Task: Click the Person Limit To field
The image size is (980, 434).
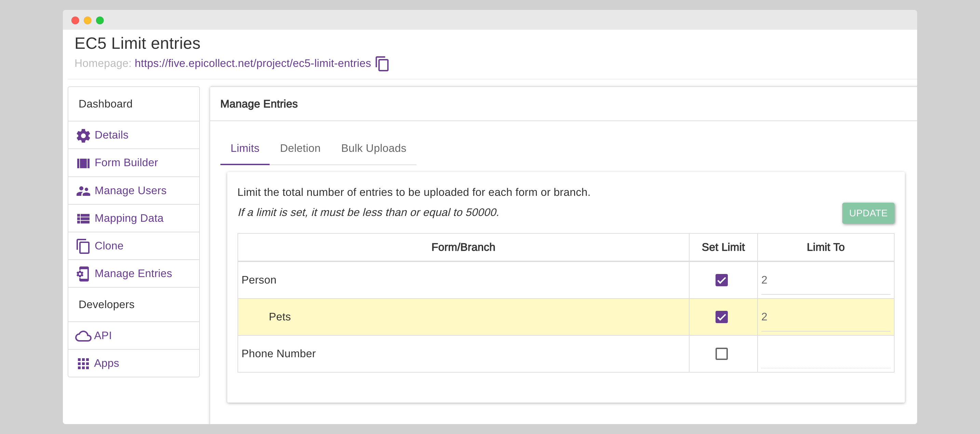Action: 825,280
